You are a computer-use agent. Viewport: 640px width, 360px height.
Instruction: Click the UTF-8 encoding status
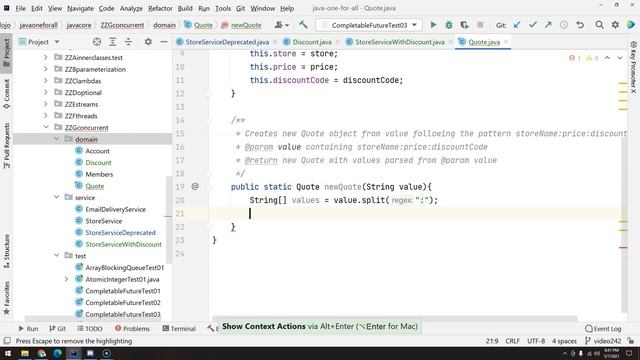tap(536, 341)
